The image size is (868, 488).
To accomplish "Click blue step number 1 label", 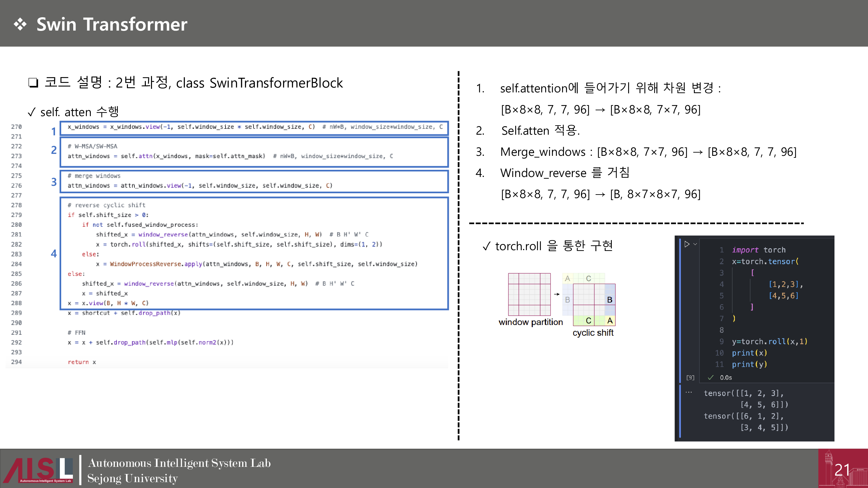I will click(54, 131).
